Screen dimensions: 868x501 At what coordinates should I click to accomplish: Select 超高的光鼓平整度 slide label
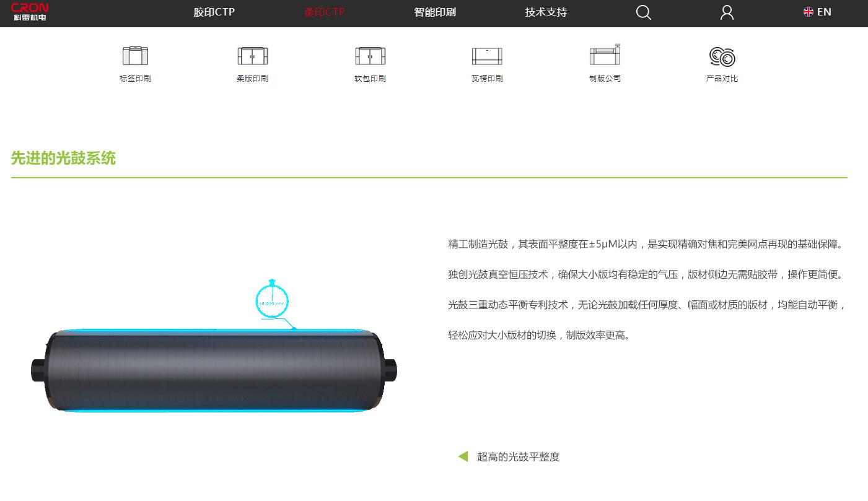click(x=518, y=457)
